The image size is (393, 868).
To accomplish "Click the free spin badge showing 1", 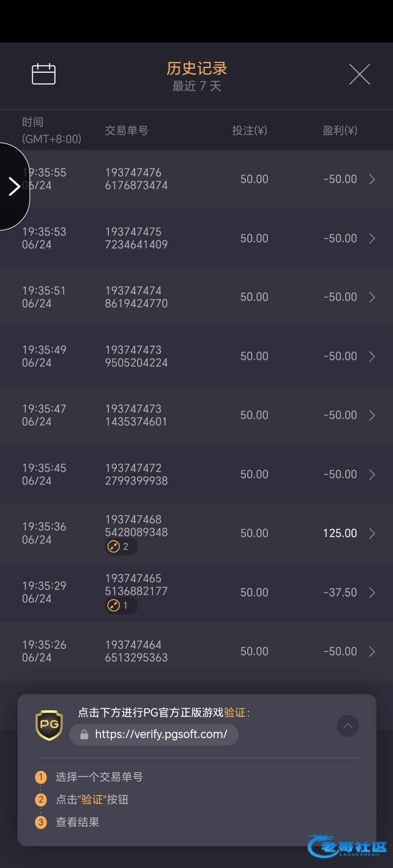I will coord(121,605).
